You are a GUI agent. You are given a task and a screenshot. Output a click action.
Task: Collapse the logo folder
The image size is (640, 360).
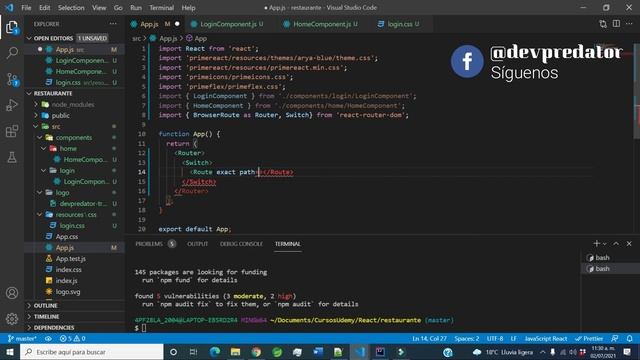tap(40, 192)
